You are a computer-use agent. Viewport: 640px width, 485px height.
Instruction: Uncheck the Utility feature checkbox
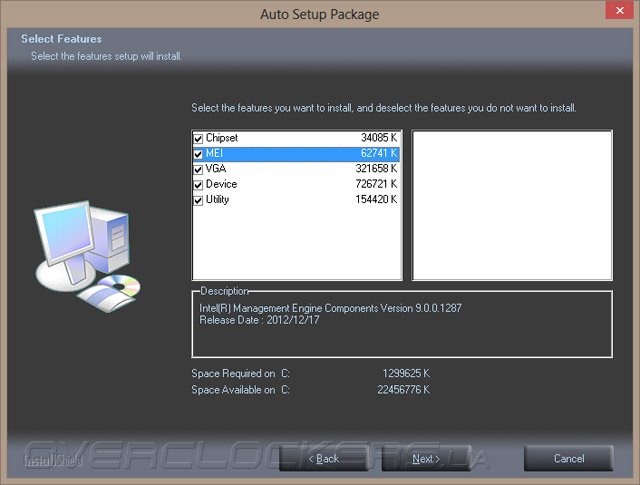click(x=198, y=200)
